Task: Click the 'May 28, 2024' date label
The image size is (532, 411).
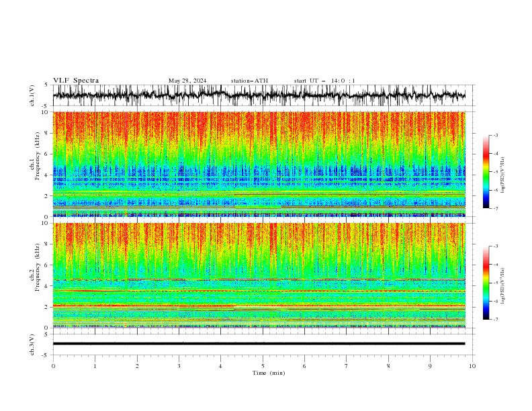Action: click(187, 81)
